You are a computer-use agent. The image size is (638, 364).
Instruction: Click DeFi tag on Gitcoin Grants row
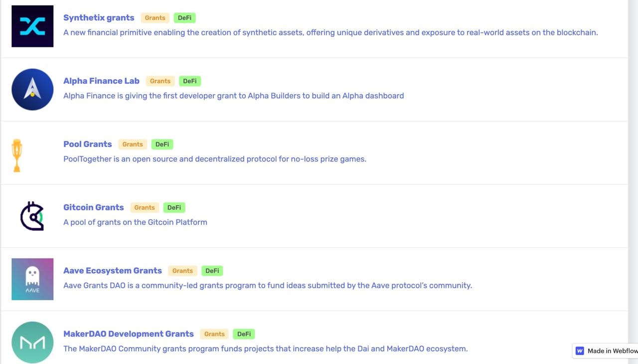(174, 208)
